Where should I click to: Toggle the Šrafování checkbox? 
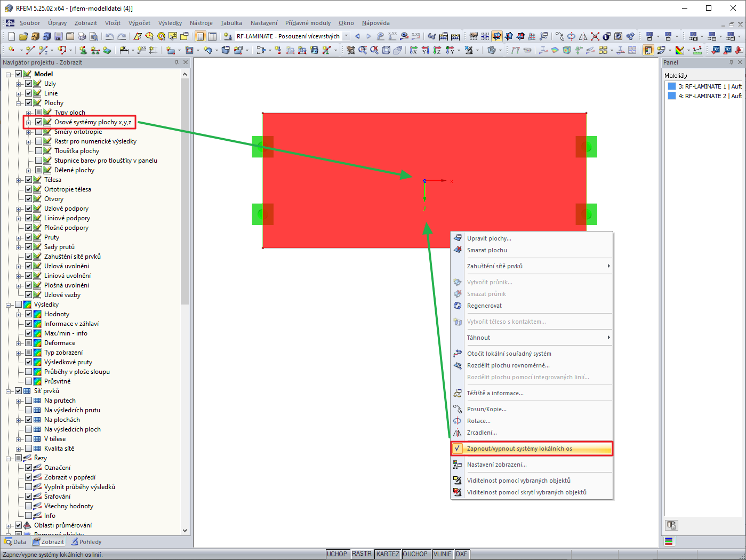(29, 497)
